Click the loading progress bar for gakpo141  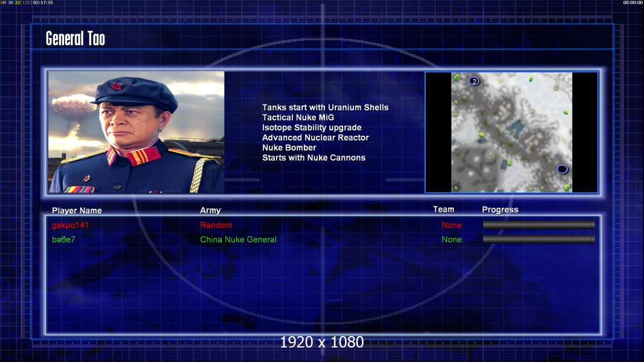[539, 224]
